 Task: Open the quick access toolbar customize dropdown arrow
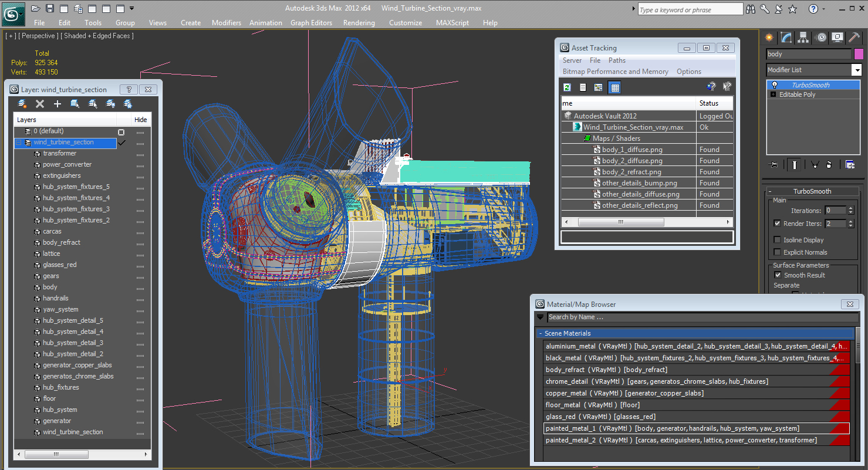[x=131, y=8]
